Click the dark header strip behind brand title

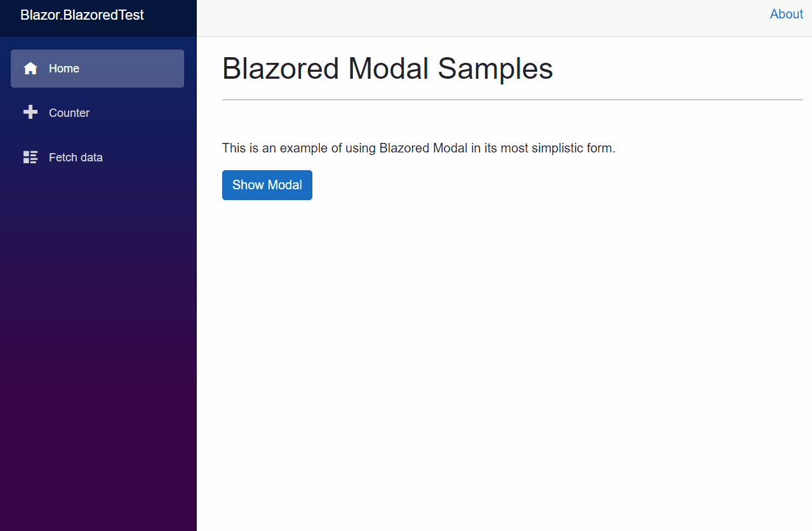pos(171,18)
